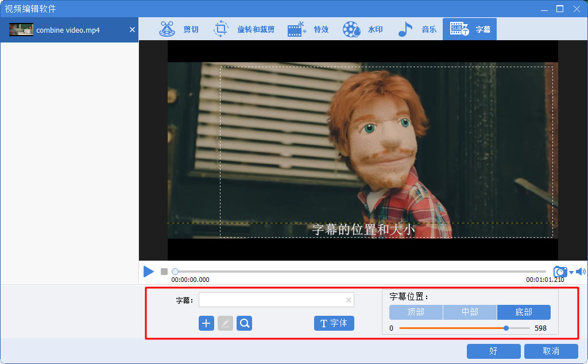Open the 音乐 music tab
Viewport: 588px width, 364px height.
coord(417,29)
